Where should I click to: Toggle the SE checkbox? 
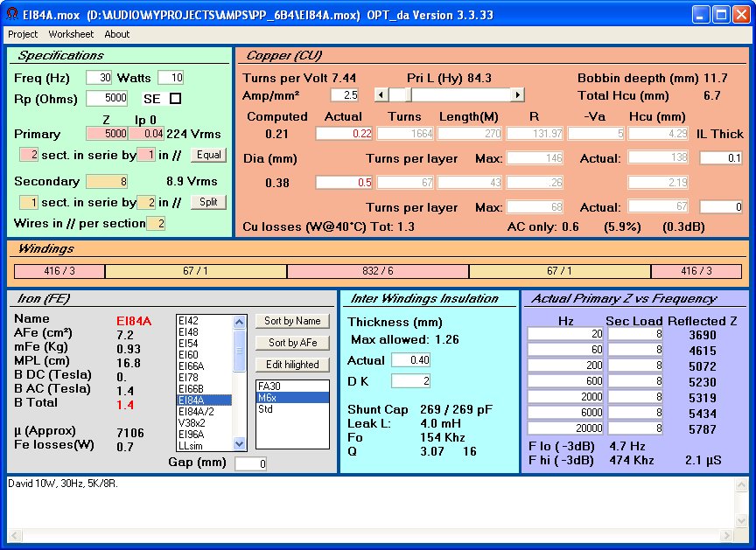pyautogui.click(x=176, y=99)
